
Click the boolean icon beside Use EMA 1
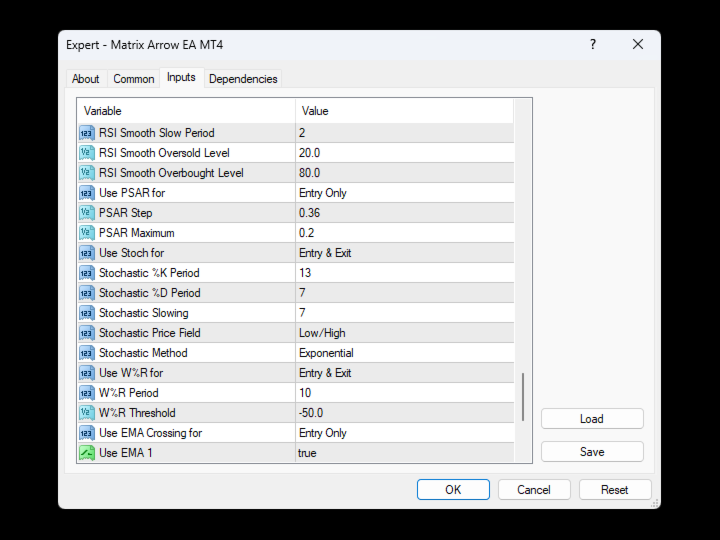(x=86, y=453)
